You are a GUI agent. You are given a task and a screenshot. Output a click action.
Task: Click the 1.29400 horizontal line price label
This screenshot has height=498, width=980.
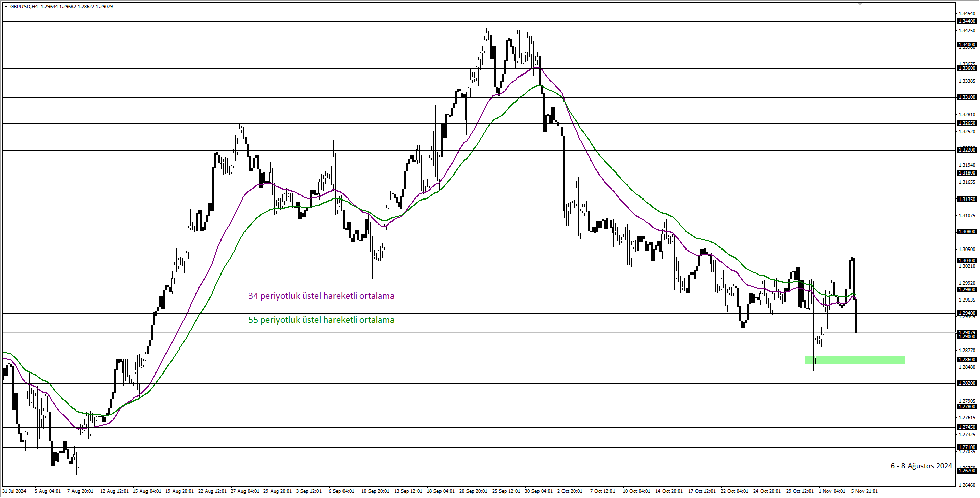point(967,313)
